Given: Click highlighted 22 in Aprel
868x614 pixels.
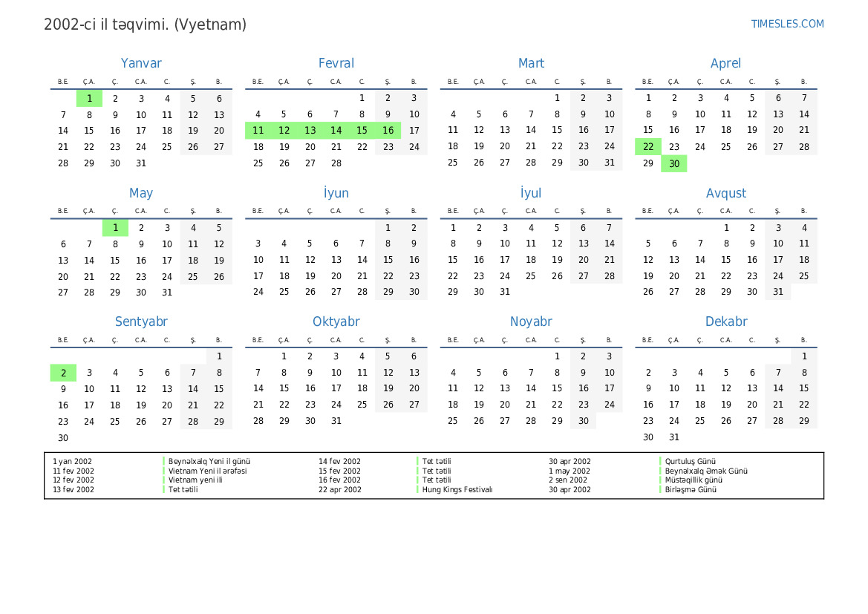Looking at the screenshot, I should 648,147.
